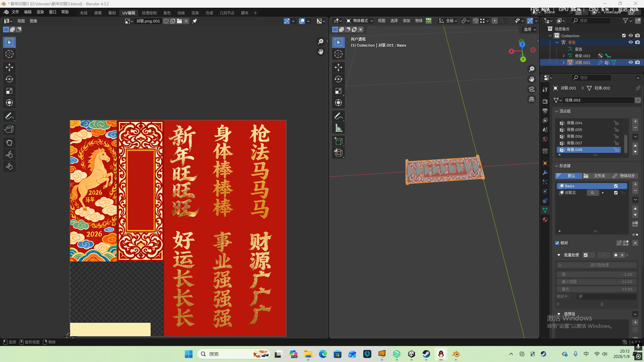The image size is (644, 362).
Task: Select the Annotate tool in UV editor
Action: coord(9,116)
